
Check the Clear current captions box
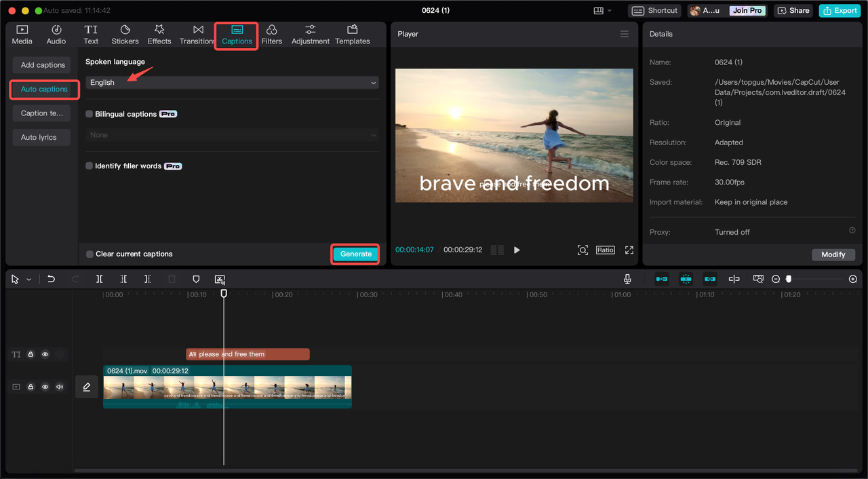pos(90,254)
